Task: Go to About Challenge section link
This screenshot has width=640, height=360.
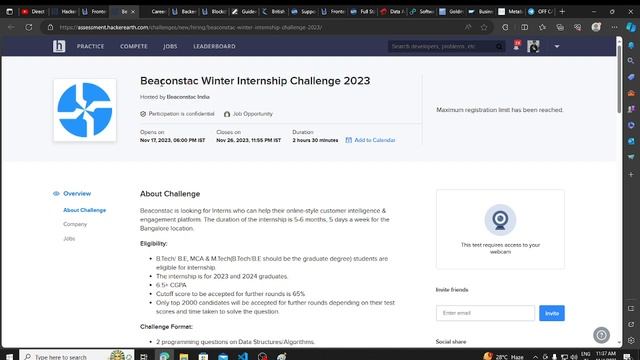Action: click(x=84, y=210)
